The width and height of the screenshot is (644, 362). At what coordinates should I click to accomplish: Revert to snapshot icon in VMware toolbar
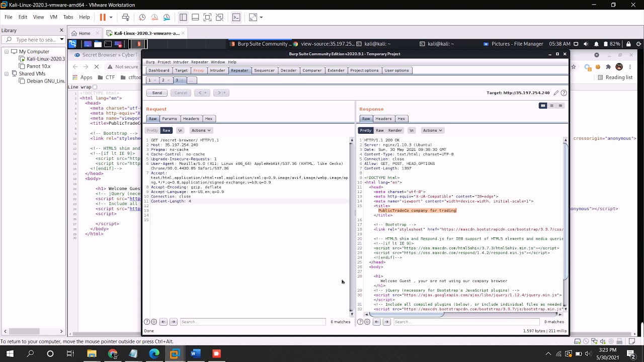(x=154, y=17)
